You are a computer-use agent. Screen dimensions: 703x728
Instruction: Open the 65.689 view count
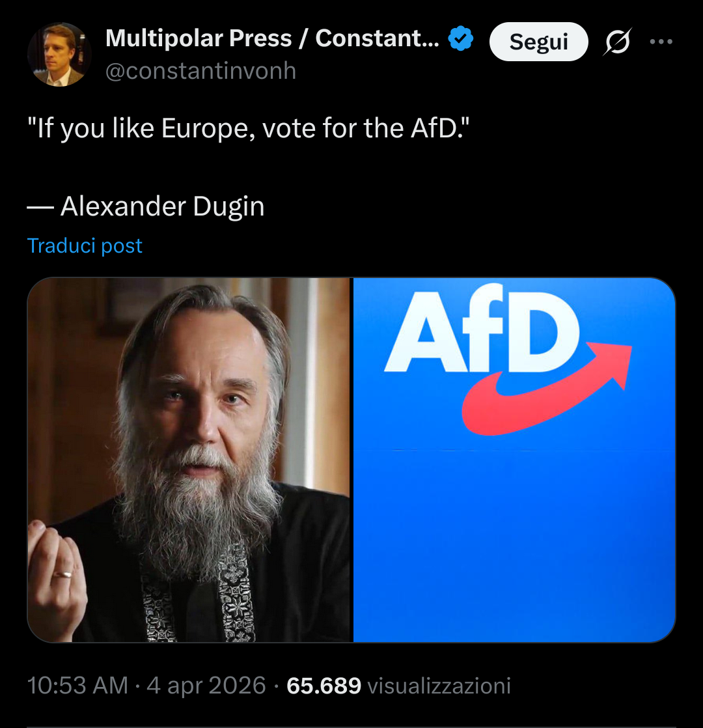point(324,685)
